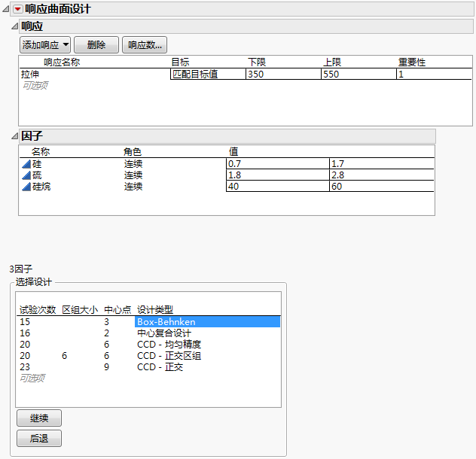This screenshot has width=476, height=459.
Task: Click the upper limit field showing 550
Action: (359, 74)
